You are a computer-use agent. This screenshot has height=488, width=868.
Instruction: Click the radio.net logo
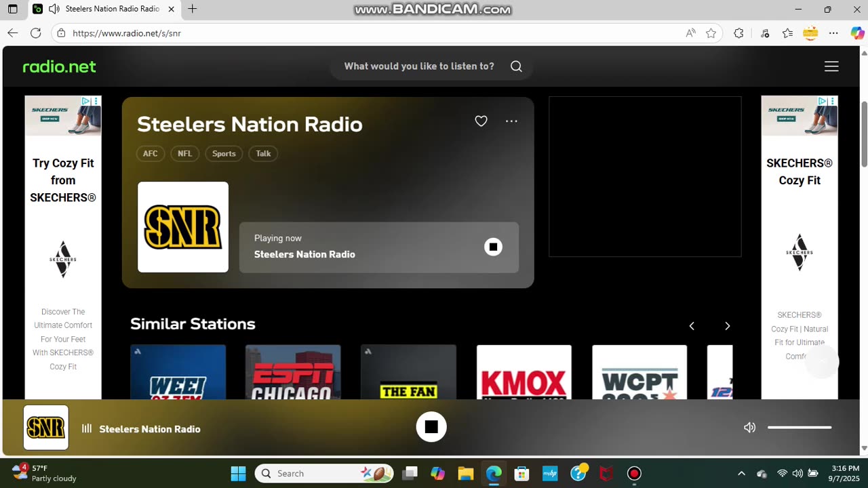click(x=60, y=66)
